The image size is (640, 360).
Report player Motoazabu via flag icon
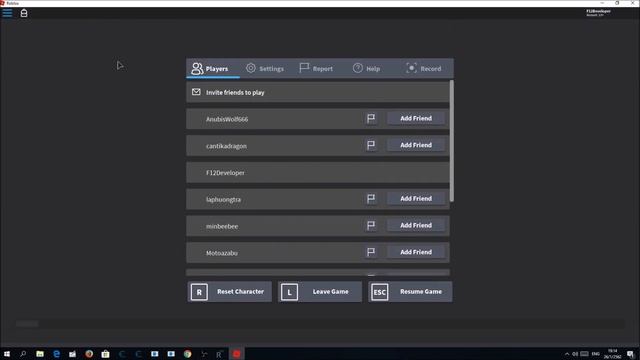pyautogui.click(x=371, y=252)
